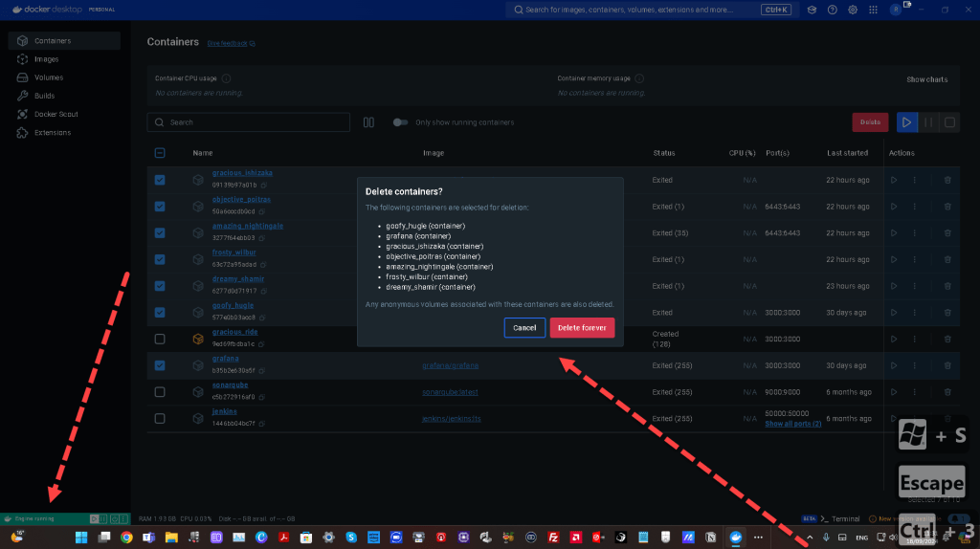
Task: Check the gracious_ride container checkbox
Action: (x=160, y=340)
